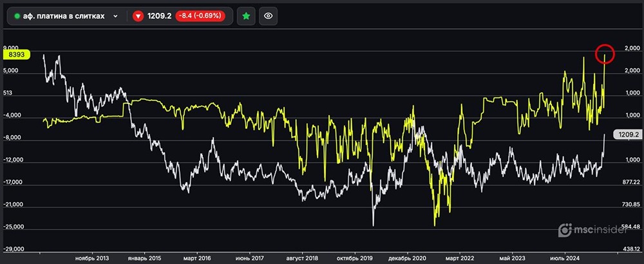
Task: Click the 5,000 left axis value
Action: click(12, 71)
